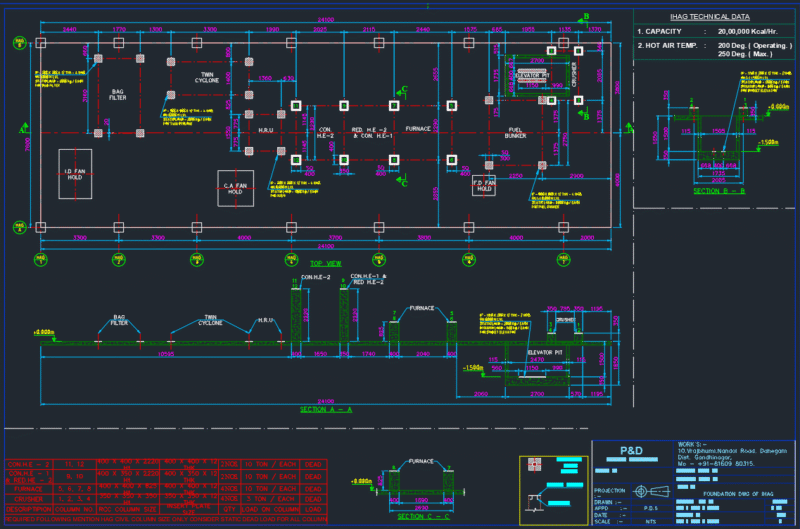Click the section marker C above furnace
The image size is (800, 529).
pos(403,91)
